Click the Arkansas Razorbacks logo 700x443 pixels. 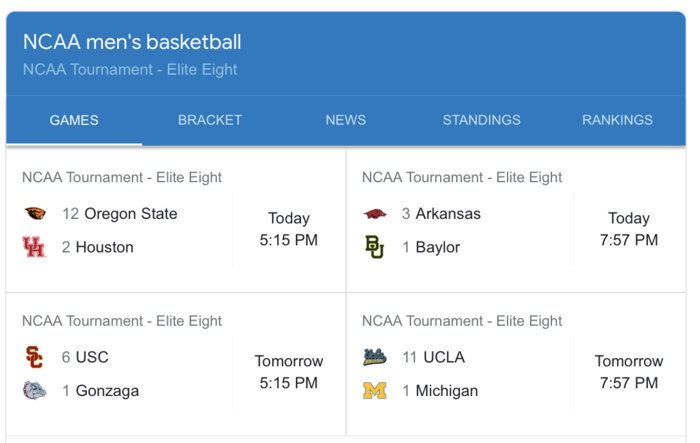375,214
